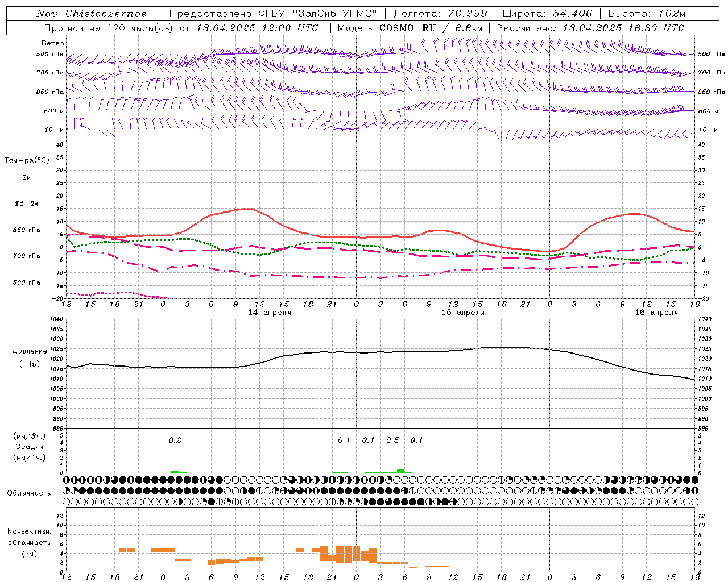The width and height of the screenshot is (728, 582).
Task: Click the 0.5 precipitation amount
Action: 392,440
